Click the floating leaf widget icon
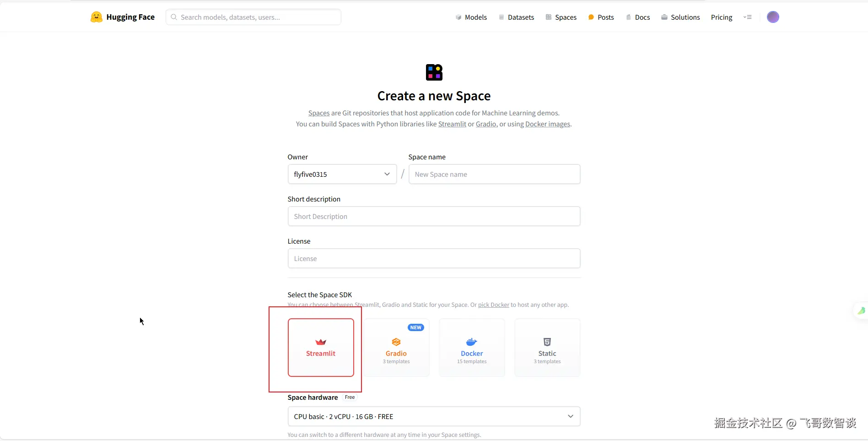The image size is (868, 441). pos(861,311)
